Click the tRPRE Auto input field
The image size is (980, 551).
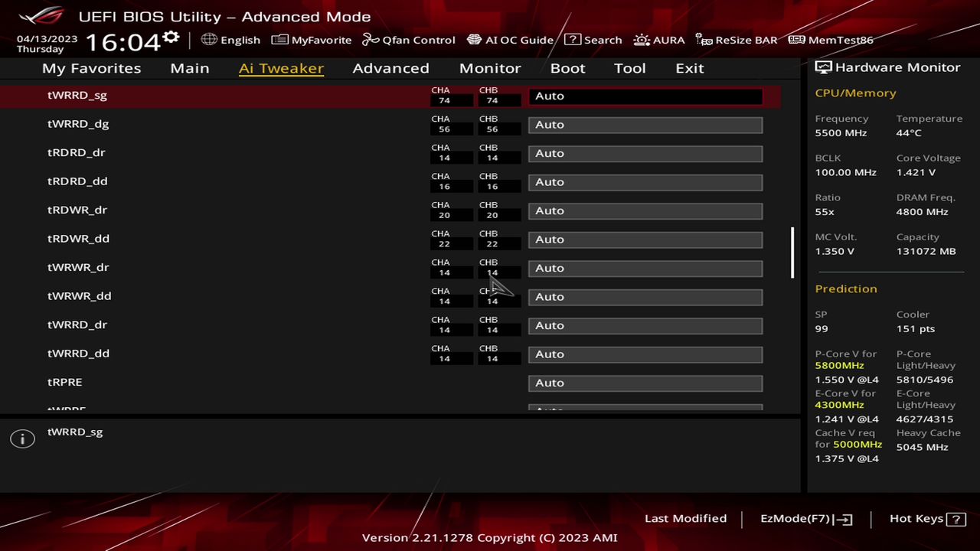[645, 383]
